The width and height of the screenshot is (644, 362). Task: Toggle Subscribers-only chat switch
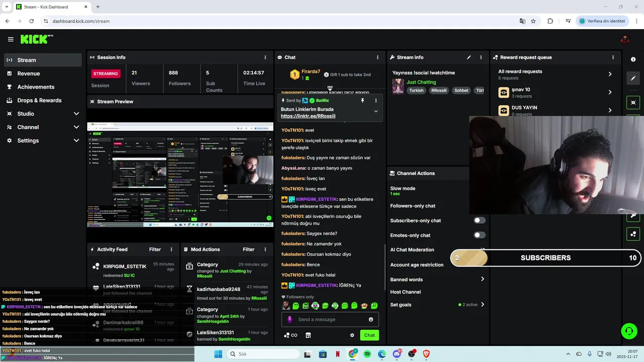click(479, 220)
